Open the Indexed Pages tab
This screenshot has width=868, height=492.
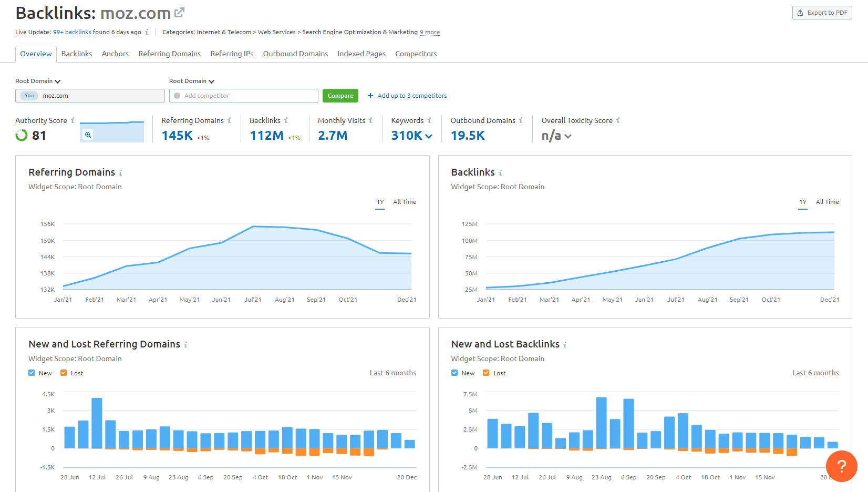pyautogui.click(x=361, y=54)
